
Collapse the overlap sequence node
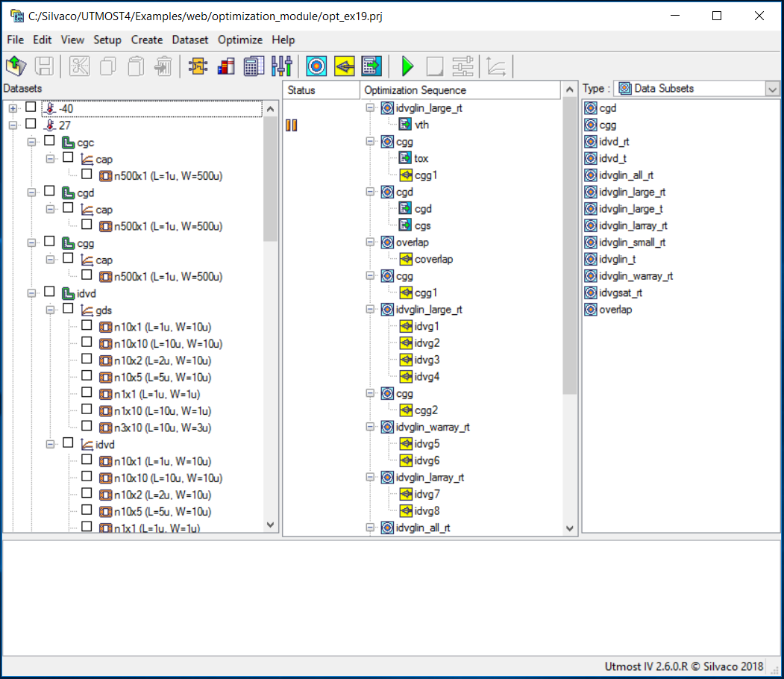point(370,242)
